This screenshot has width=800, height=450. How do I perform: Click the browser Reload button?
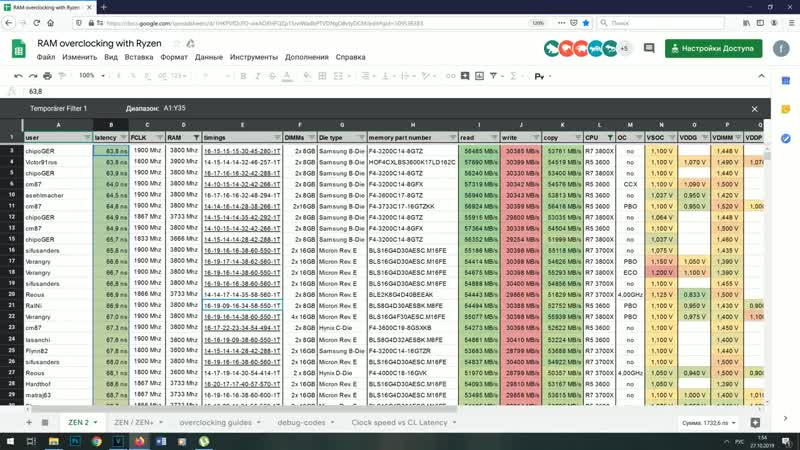(36, 23)
